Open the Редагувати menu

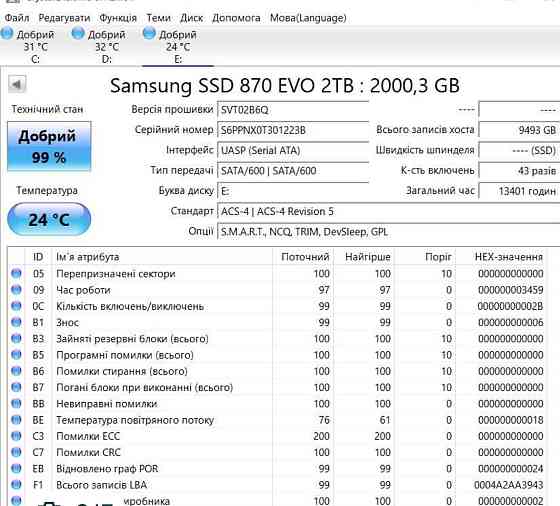pos(64,18)
